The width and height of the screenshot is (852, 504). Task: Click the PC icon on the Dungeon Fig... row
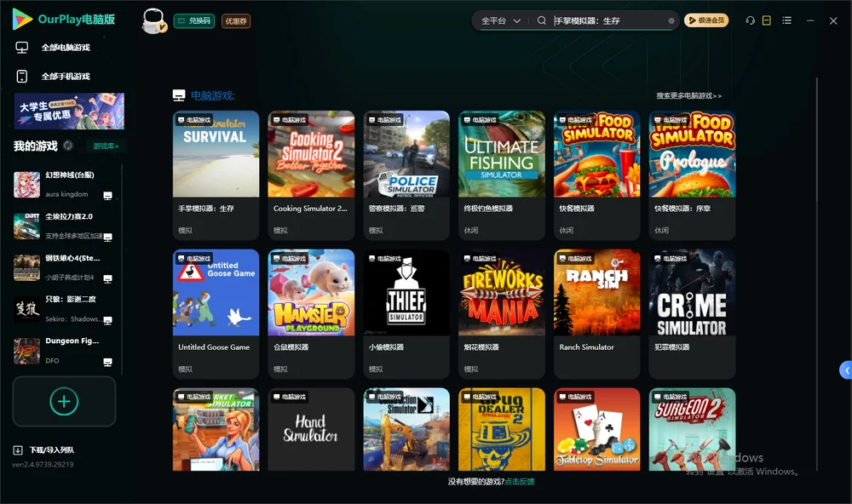[107, 362]
